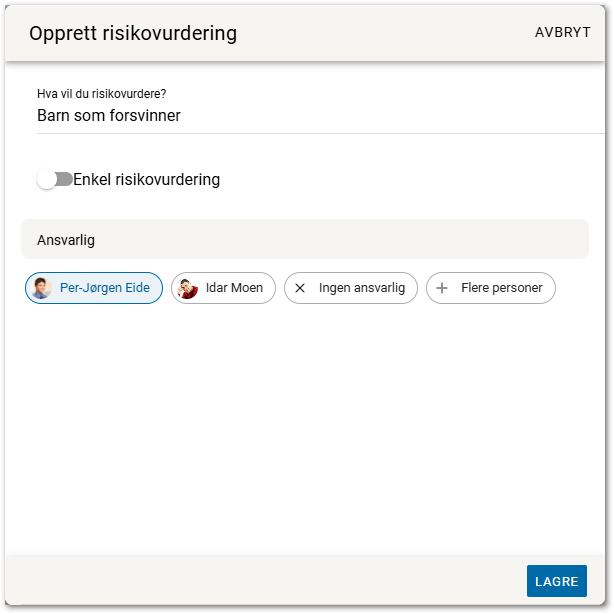Click Per-Jørgen Eide's avatar picture
614x614 pixels.
[41, 288]
